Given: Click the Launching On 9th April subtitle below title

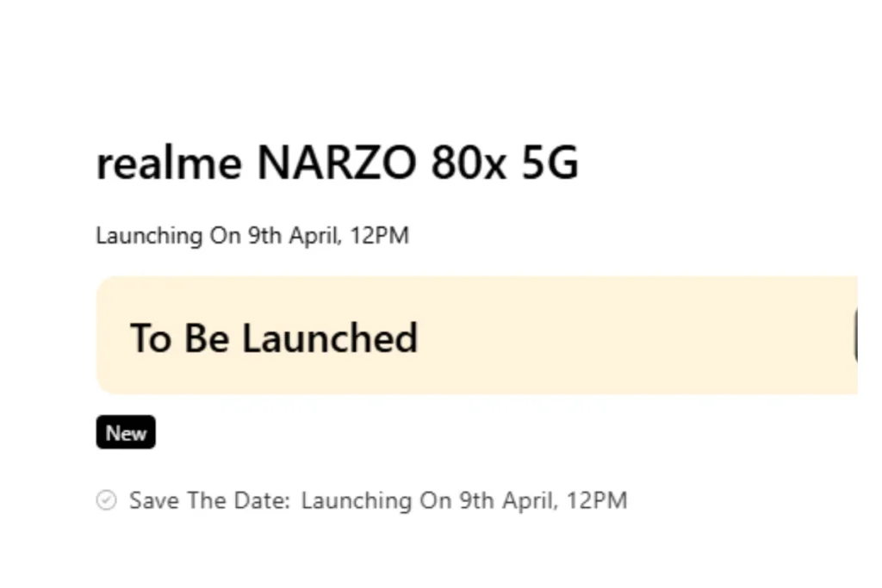Looking at the screenshot, I should [x=252, y=236].
